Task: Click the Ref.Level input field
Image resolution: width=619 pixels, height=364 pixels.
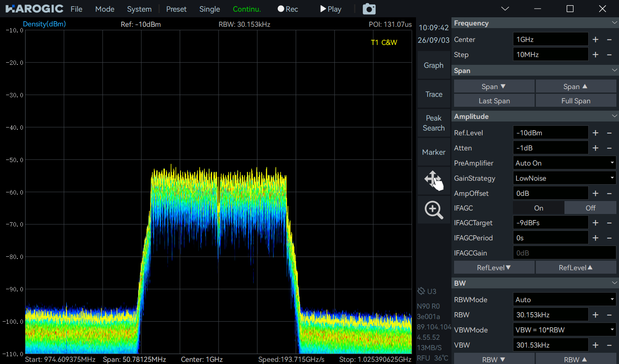Action: pos(551,133)
